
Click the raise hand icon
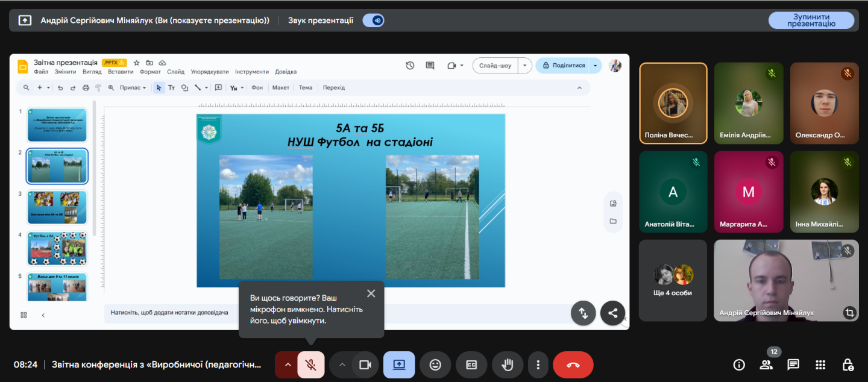[507, 365]
